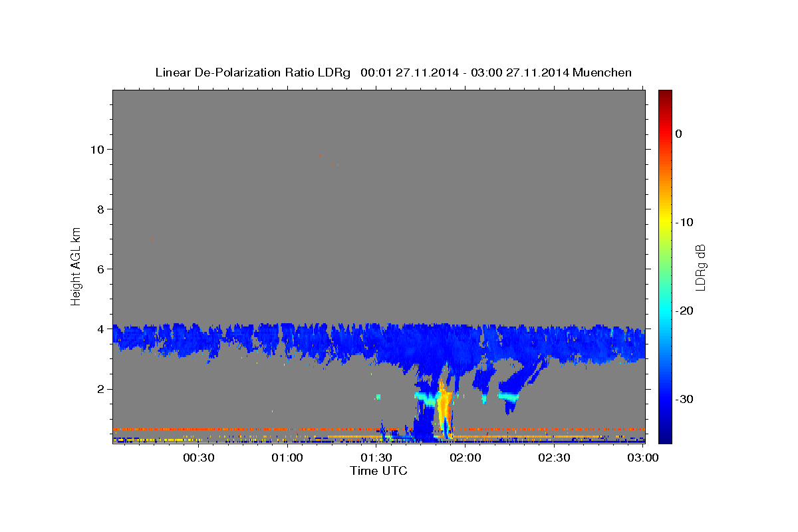The height and width of the screenshot is (532, 798).
Task: Click the colorbar value -10
Action: pos(684,222)
